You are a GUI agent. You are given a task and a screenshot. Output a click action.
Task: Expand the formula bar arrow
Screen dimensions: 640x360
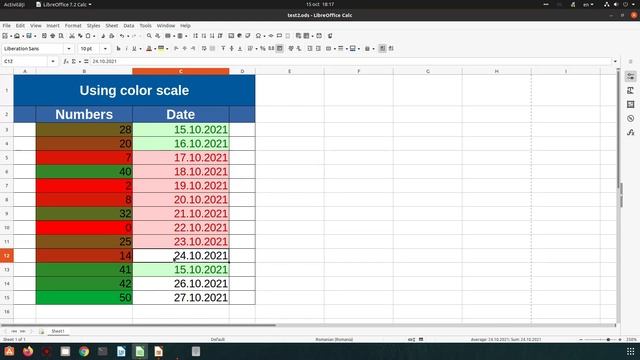[615, 61]
